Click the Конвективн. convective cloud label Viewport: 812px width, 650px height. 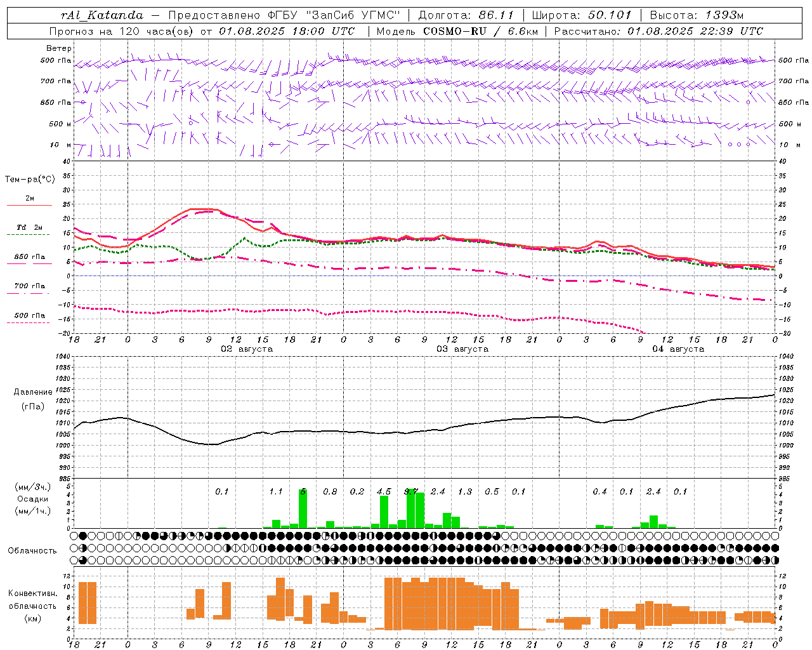click(33, 594)
